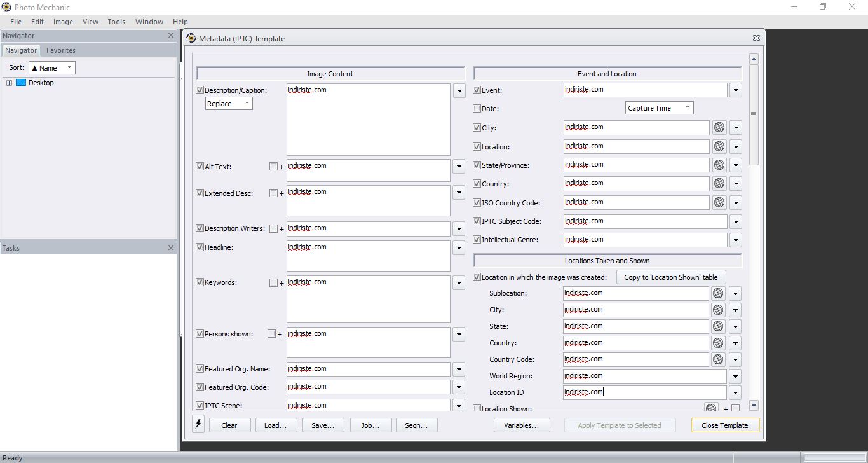The width and height of the screenshot is (868, 463).
Task: Click into the Keywords text field
Action: (369, 300)
